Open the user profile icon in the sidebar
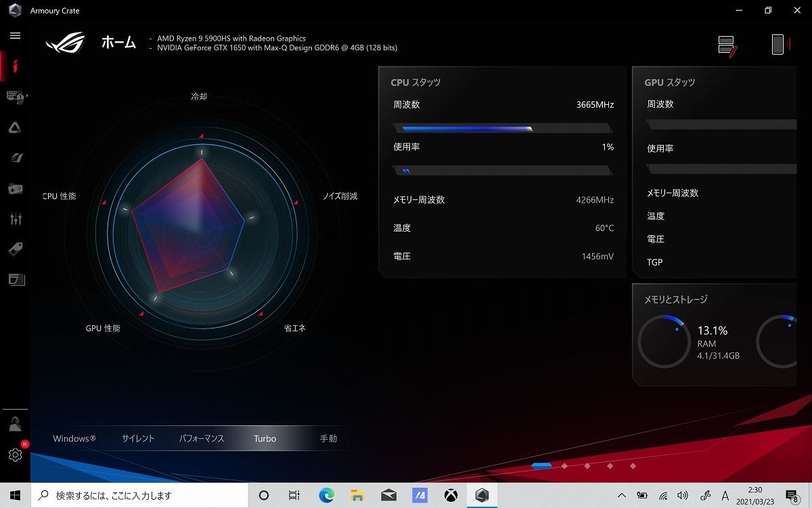812x508 pixels. pyautogui.click(x=15, y=424)
